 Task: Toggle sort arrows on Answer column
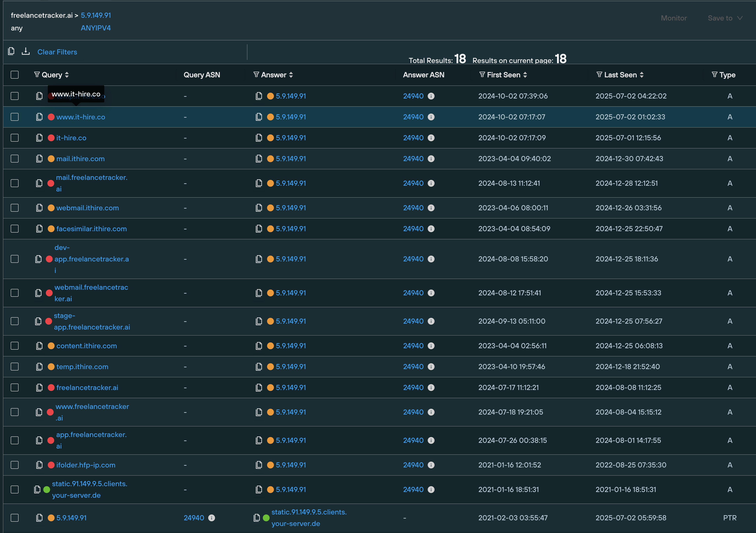coord(291,75)
